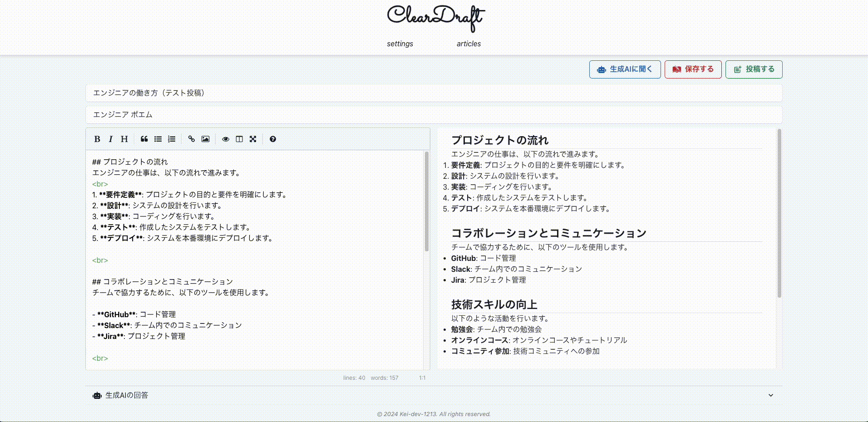
Task: Click 'Slack' bullet in preview pane
Action: point(516,269)
